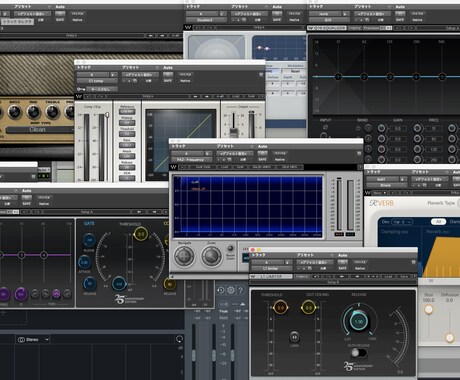Open plugin selector labeled PAZ- Frequency
Viewport: 460px width, 380px height.
point(191,160)
